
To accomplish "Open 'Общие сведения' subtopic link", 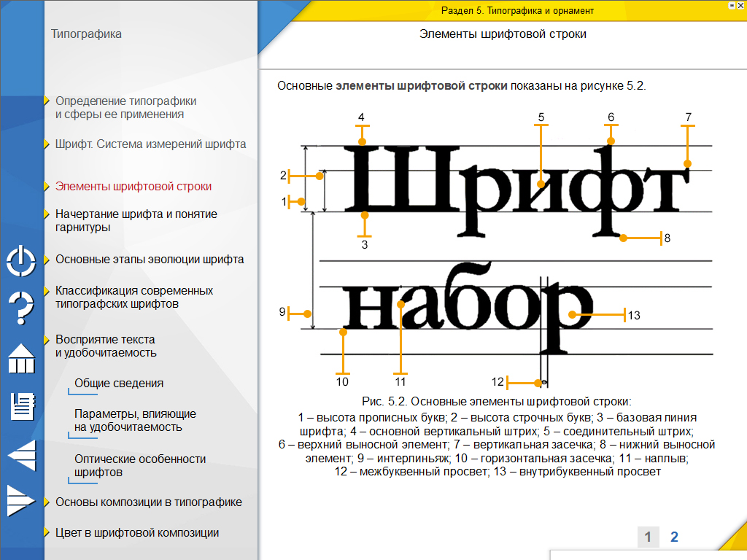I will coord(118,384).
